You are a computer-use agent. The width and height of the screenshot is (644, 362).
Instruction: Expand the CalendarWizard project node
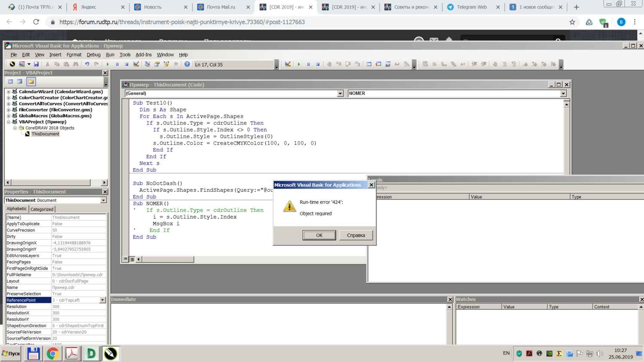[x=8, y=92]
